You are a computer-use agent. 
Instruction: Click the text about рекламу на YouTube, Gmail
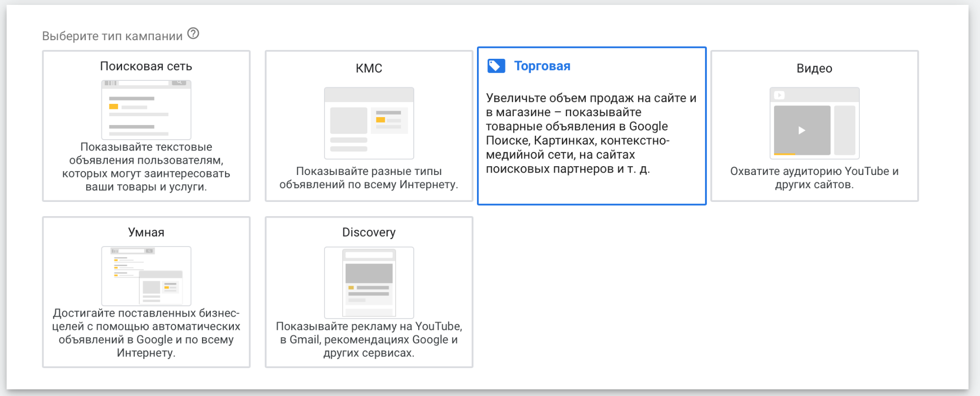tap(369, 340)
